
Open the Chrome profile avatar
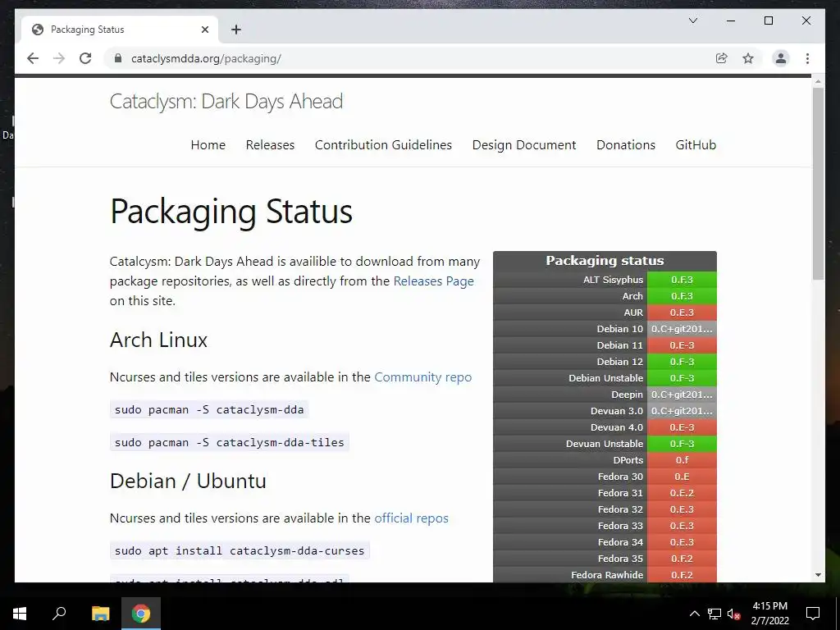pyautogui.click(x=781, y=58)
